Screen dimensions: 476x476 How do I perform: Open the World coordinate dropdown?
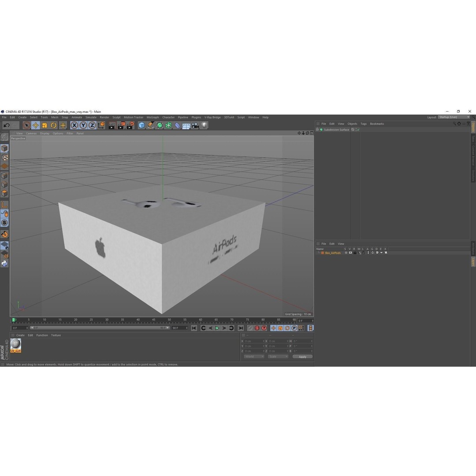click(254, 357)
